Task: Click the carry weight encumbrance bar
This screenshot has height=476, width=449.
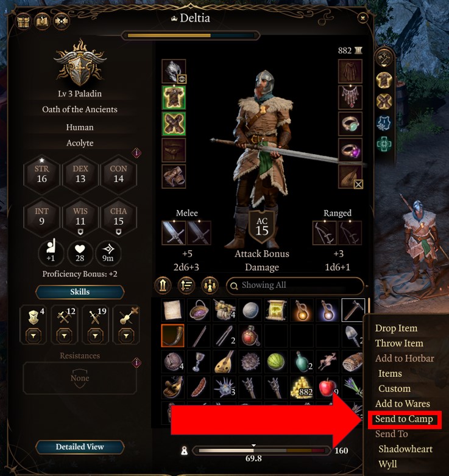Action: coord(261,450)
